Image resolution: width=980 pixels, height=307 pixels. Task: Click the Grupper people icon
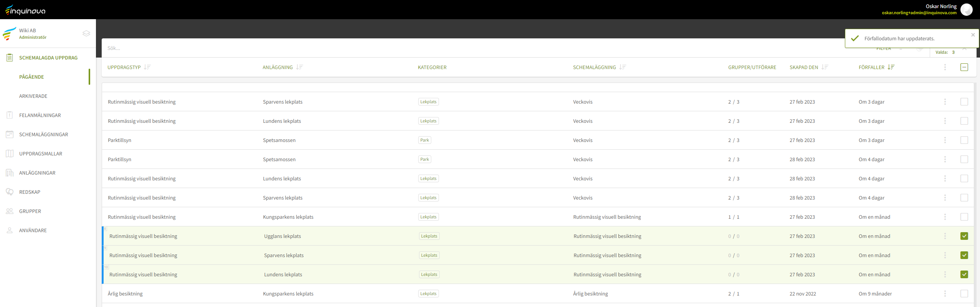[10, 211]
